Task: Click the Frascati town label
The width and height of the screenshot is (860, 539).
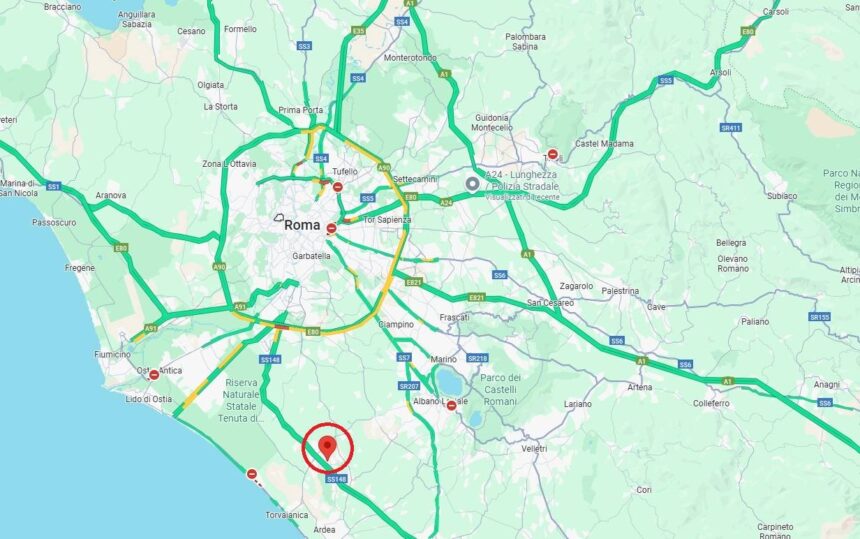Action: click(x=455, y=317)
